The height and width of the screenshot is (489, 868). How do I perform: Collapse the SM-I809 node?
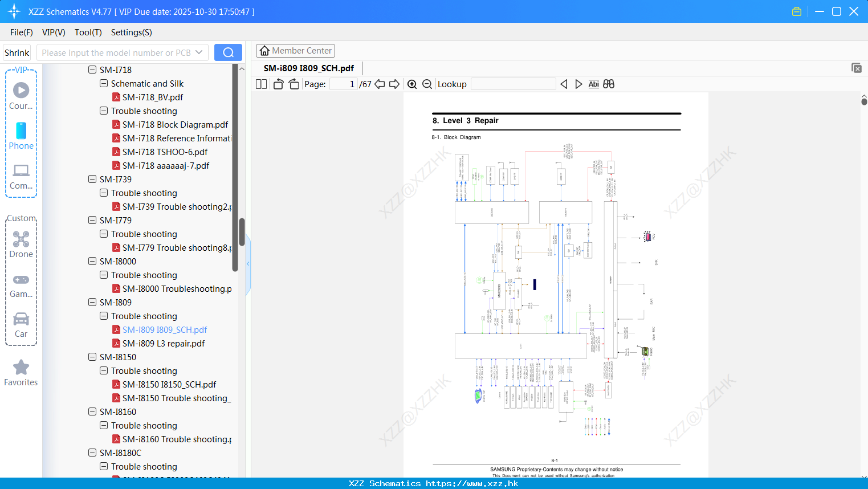click(92, 302)
